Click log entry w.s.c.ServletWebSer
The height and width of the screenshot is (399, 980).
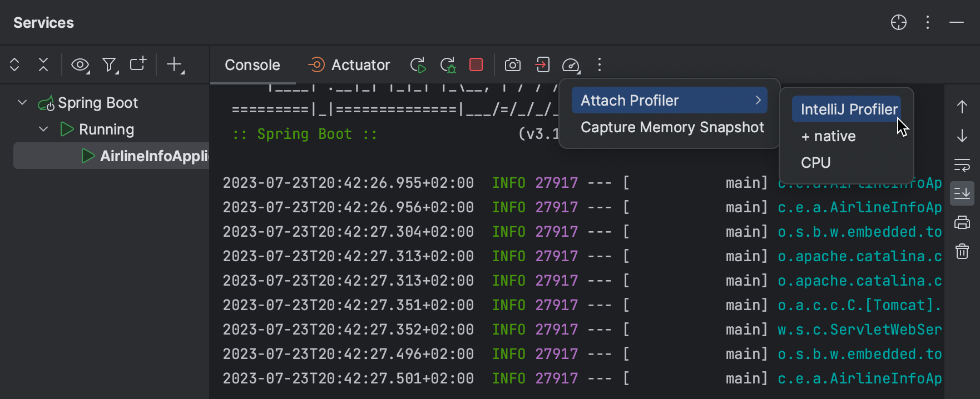[859, 330]
